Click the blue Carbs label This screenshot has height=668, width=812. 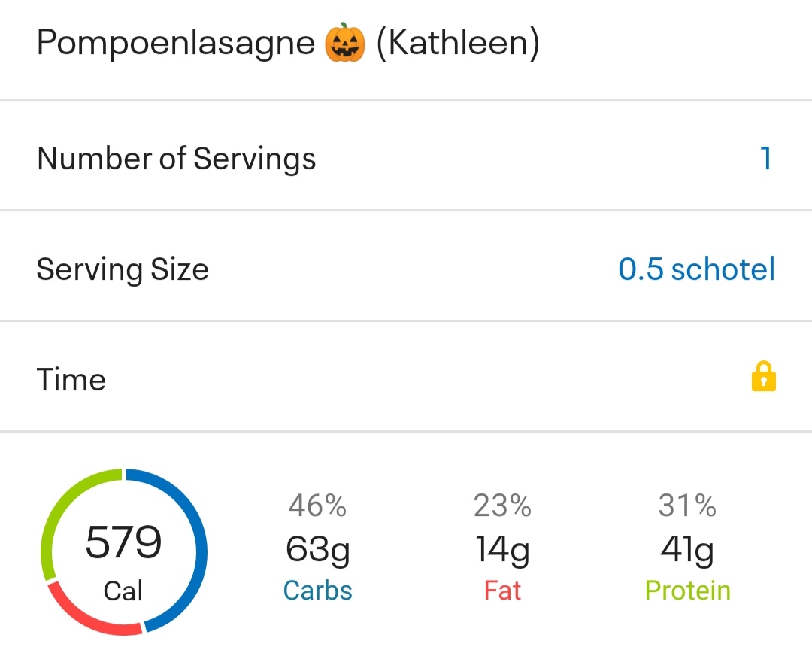(317, 591)
